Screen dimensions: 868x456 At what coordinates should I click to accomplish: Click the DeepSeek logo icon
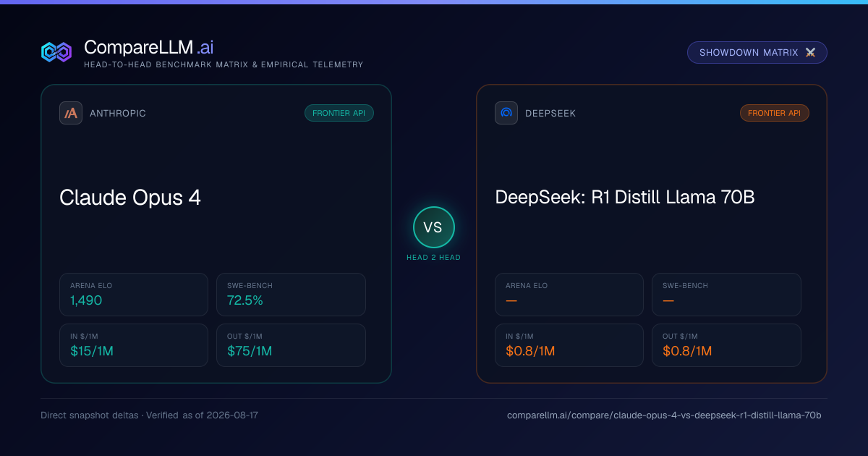tap(506, 113)
